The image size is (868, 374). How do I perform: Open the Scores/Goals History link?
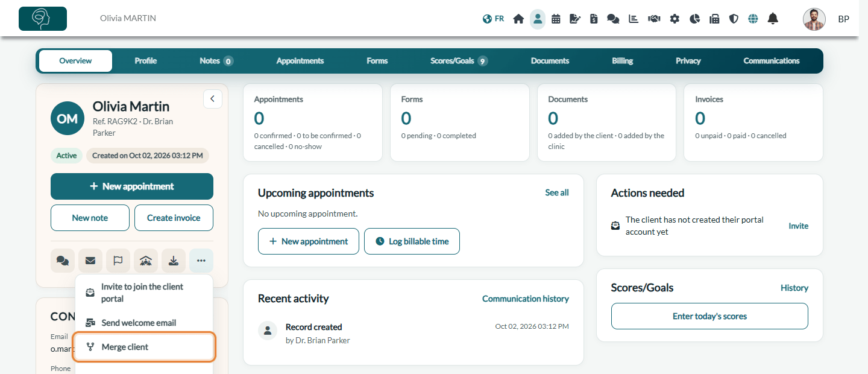[794, 288]
